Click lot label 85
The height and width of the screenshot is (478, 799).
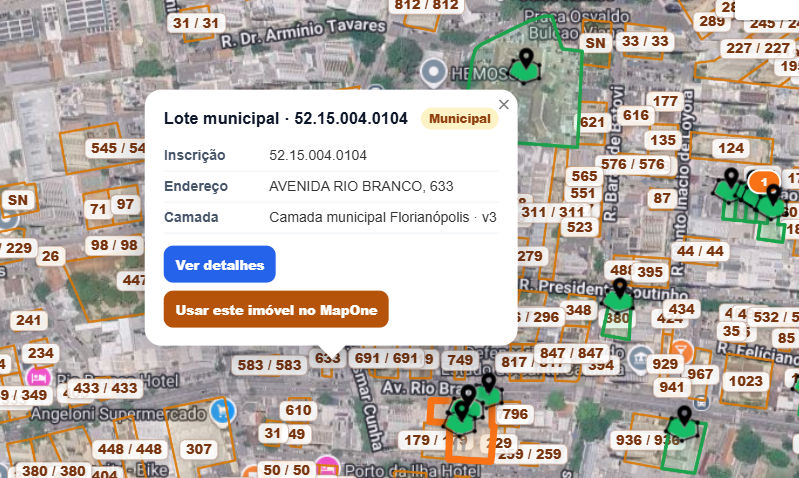pos(786,338)
